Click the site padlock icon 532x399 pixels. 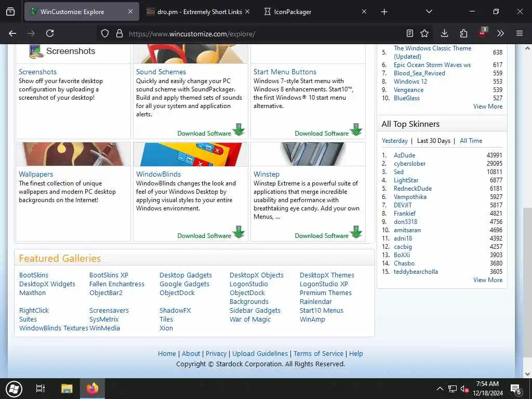pos(119,33)
